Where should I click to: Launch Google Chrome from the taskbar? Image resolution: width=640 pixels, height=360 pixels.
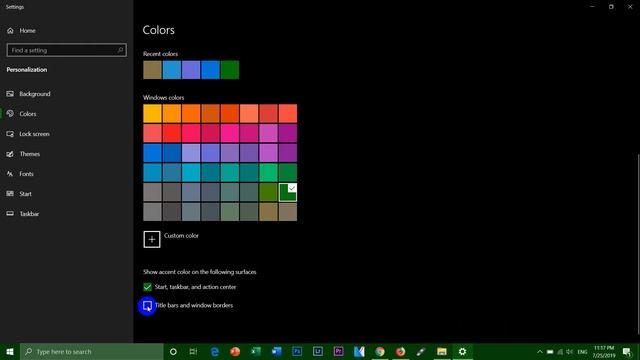[380, 351]
